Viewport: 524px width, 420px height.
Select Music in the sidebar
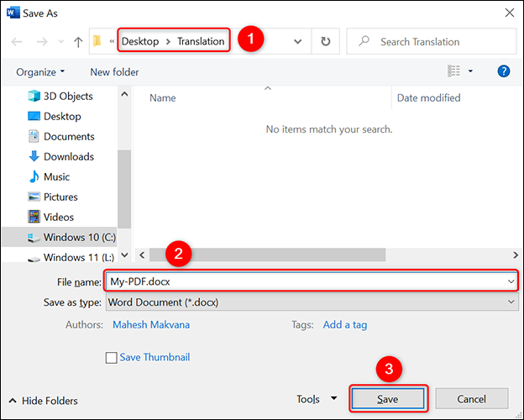tap(56, 176)
